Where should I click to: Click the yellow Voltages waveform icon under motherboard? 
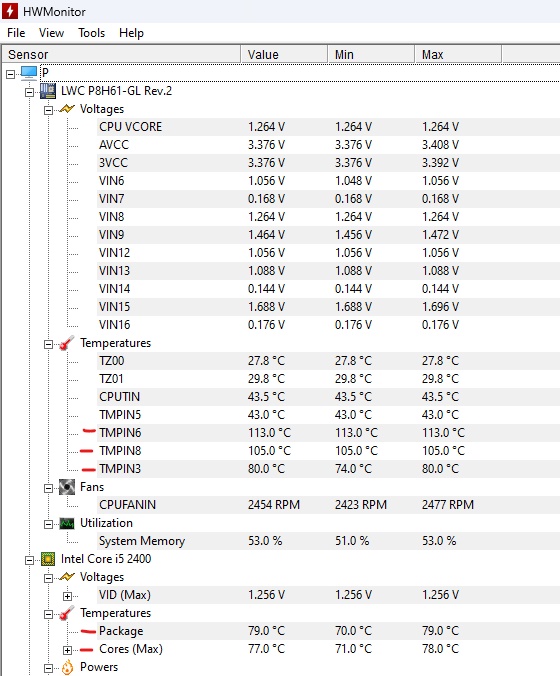coord(67,109)
